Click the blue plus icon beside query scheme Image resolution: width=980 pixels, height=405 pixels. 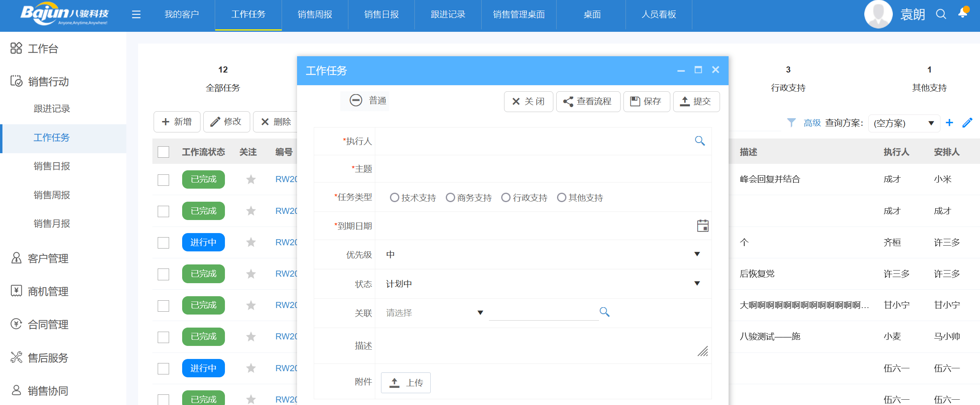(x=949, y=123)
